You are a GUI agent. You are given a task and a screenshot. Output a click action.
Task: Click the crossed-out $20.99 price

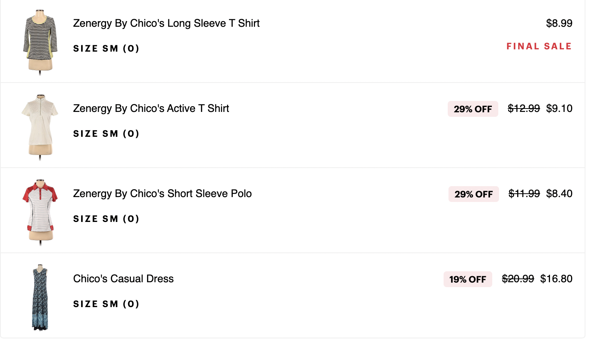(x=518, y=279)
